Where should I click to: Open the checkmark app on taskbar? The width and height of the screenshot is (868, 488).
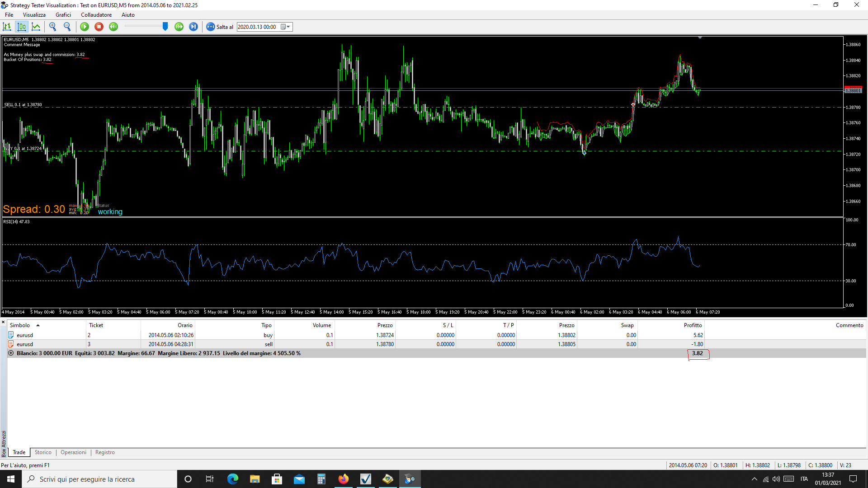[366, 479]
